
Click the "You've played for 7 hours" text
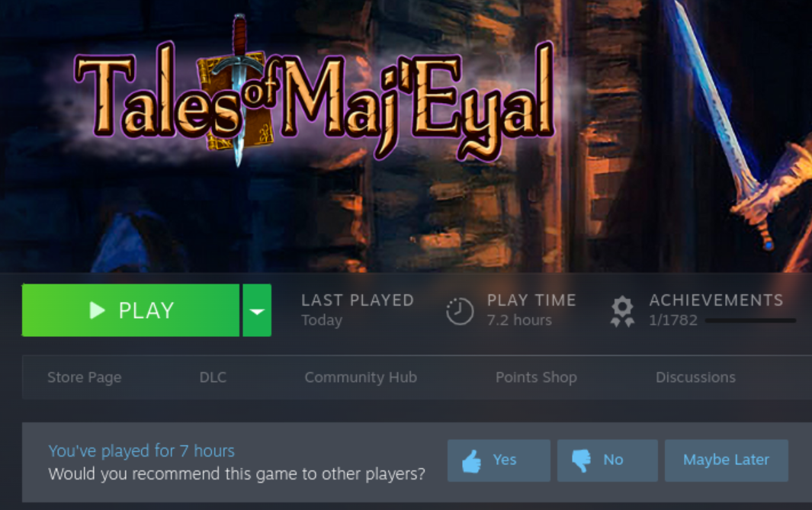[x=141, y=451]
